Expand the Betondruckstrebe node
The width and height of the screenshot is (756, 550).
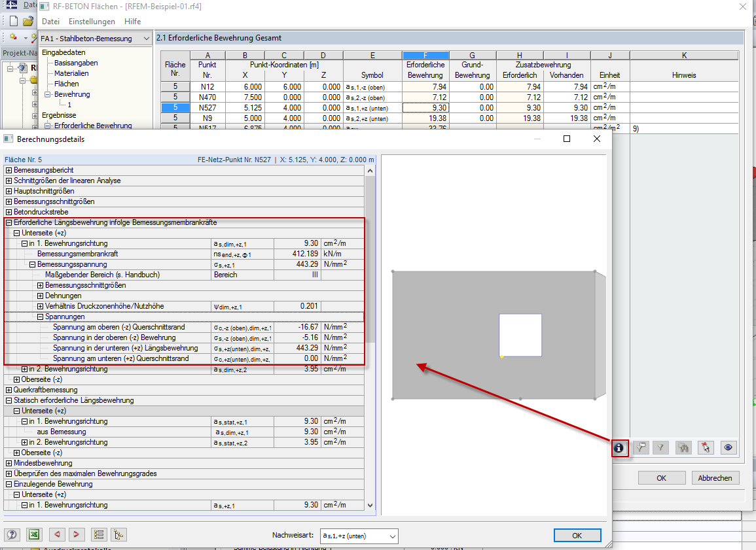tap(9, 212)
